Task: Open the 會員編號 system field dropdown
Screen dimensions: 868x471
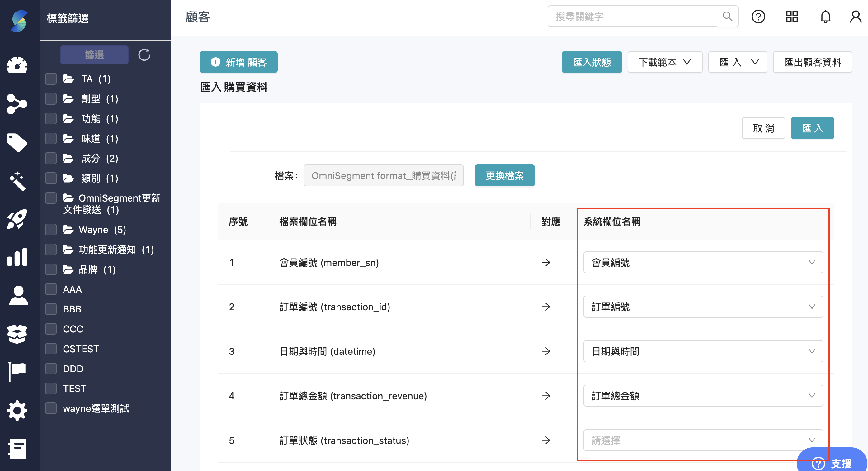Action: point(703,262)
